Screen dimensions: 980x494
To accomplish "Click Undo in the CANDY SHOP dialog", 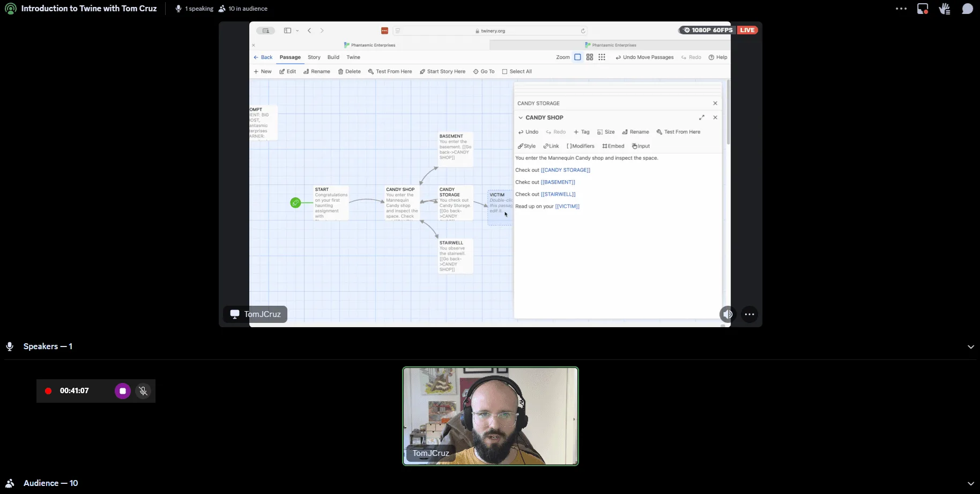I will [x=528, y=132].
